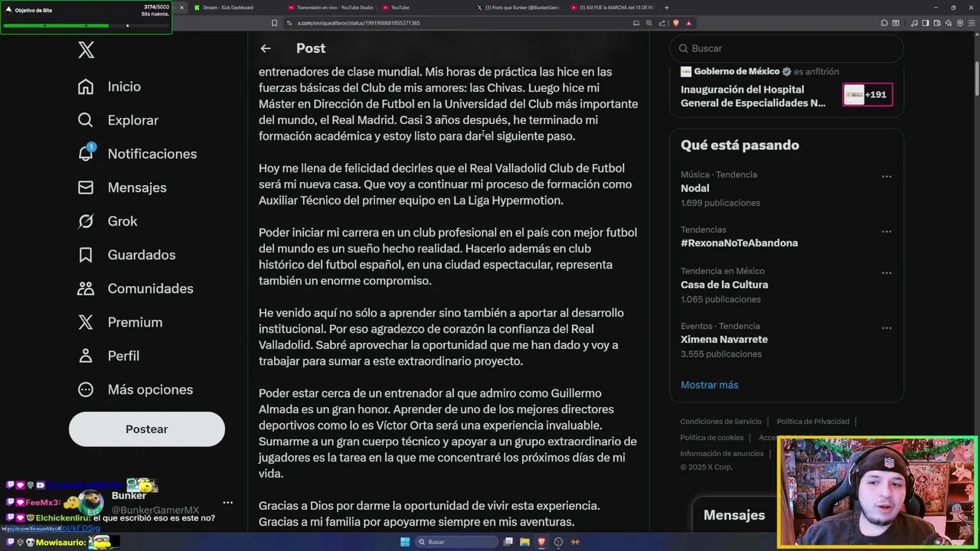Click the Objetivo de Bits progress bar
Screen dimensions: 980x551
[85, 25]
